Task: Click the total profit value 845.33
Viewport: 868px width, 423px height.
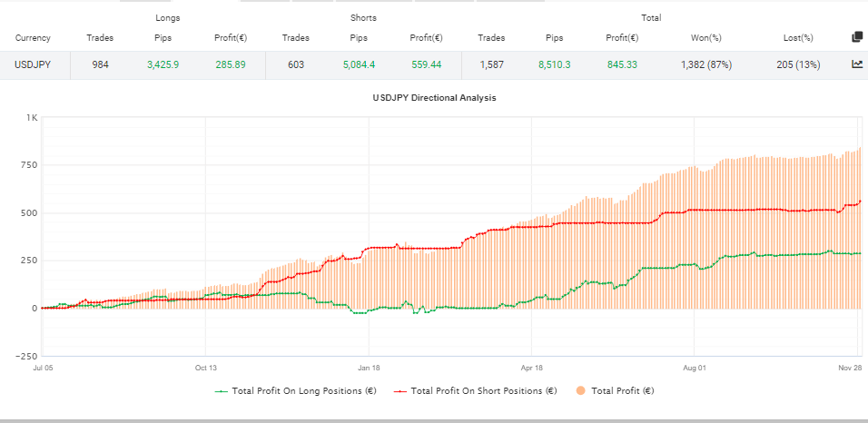Action: coord(622,64)
